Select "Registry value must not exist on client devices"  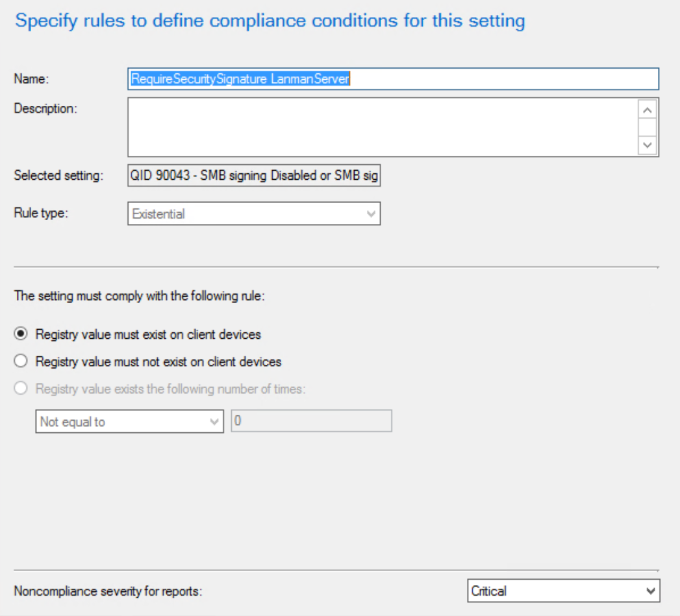(x=20, y=361)
